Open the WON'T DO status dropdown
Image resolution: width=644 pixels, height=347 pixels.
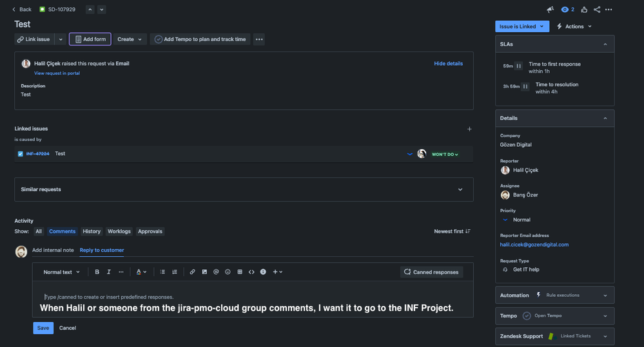(445, 155)
